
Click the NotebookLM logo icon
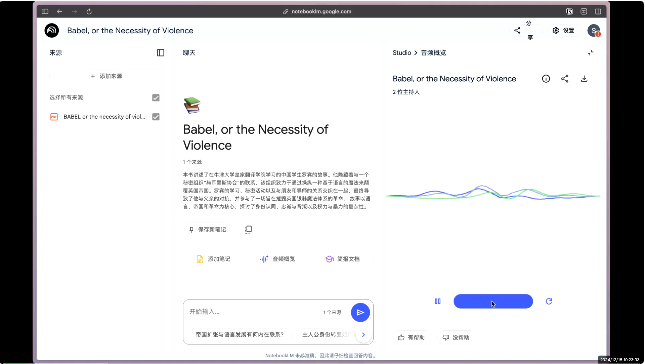(x=52, y=30)
